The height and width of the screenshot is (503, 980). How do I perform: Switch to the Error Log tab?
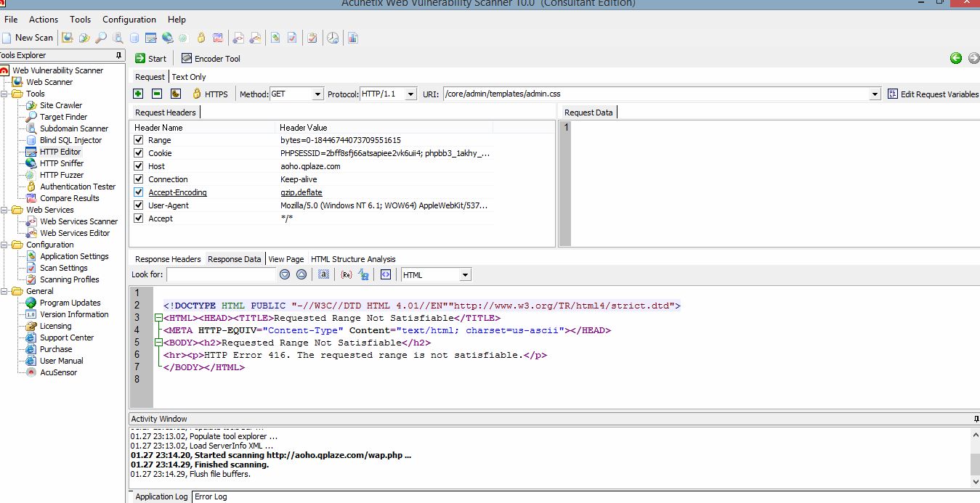tap(211, 496)
